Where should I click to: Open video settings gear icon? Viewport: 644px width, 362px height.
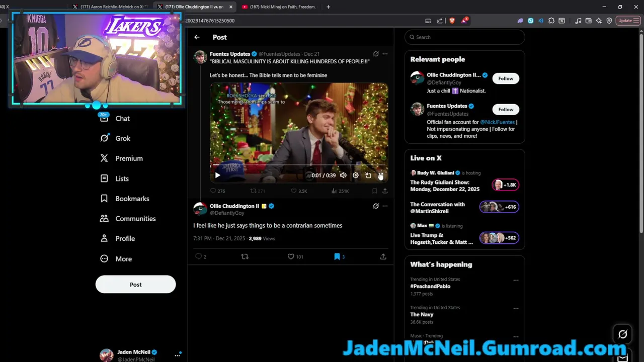356,175
